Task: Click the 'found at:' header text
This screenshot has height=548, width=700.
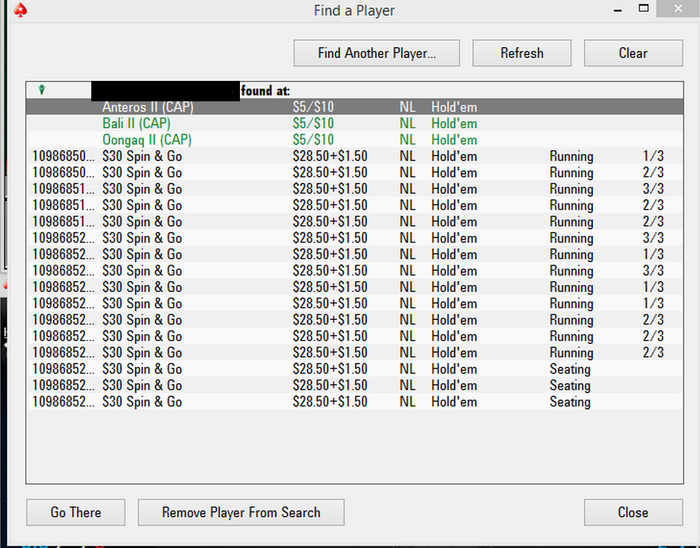Action: [x=265, y=91]
